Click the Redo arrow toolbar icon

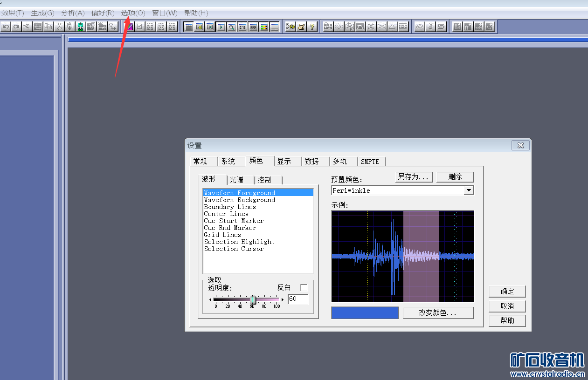(x=16, y=27)
